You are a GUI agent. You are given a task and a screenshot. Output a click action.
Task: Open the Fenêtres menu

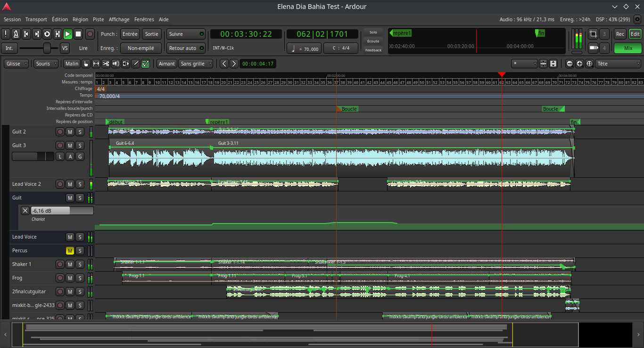(144, 19)
